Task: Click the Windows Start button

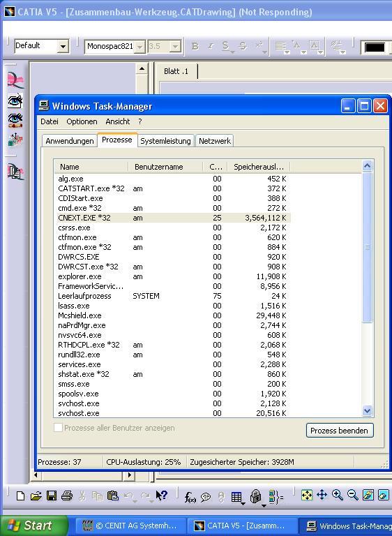Action: point(33,526)
